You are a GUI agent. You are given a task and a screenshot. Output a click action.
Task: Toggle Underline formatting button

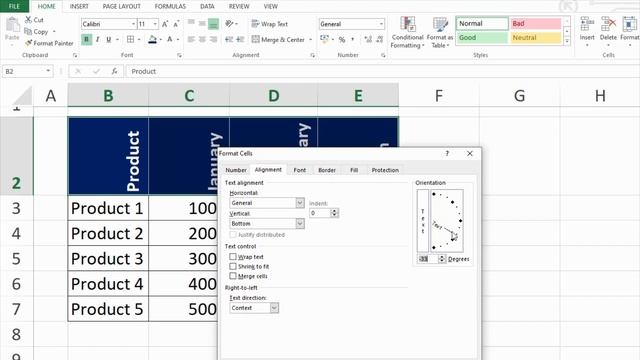click(109, 40)
